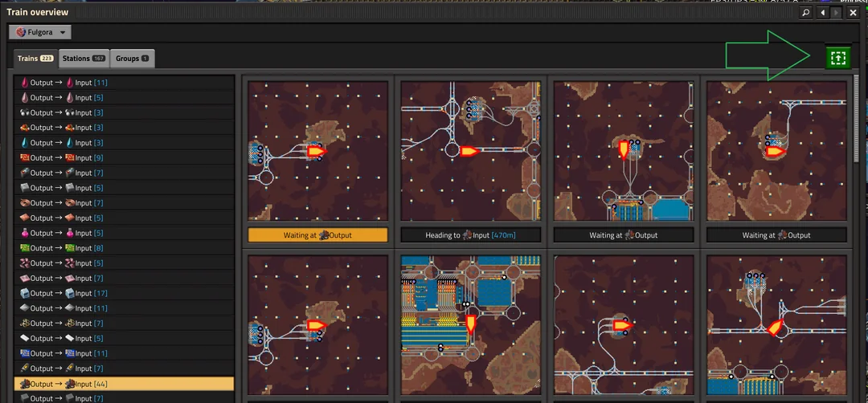
Task: Select the pink ore chunks route [5]
Action: click(124, 263)
